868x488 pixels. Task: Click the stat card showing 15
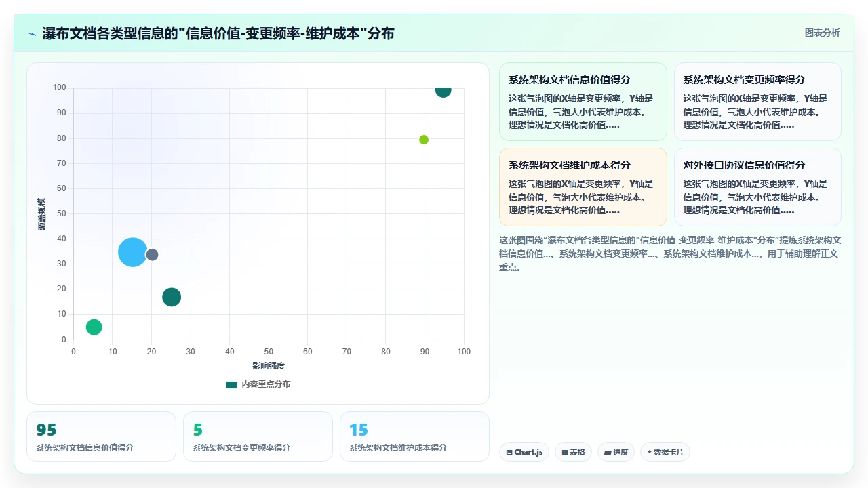[414, 436]
